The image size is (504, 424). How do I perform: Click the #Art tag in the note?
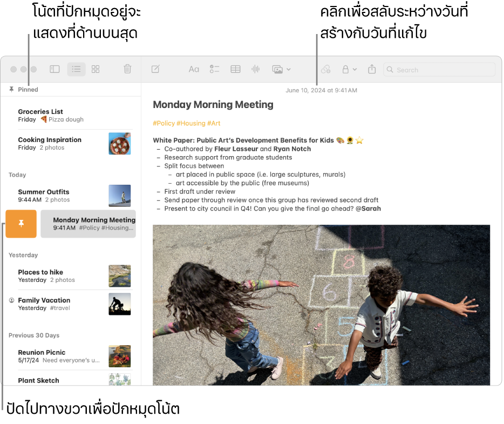[x=214, y=123]
